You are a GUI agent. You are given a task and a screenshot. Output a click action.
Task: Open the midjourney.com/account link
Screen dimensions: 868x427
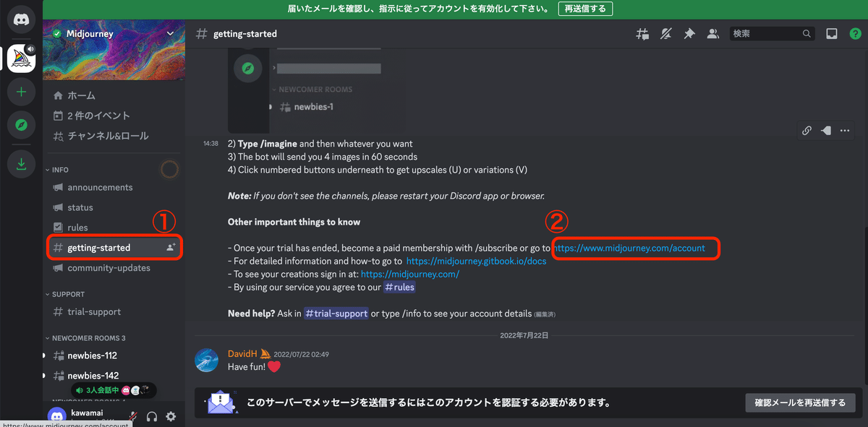tap(629, 248)
